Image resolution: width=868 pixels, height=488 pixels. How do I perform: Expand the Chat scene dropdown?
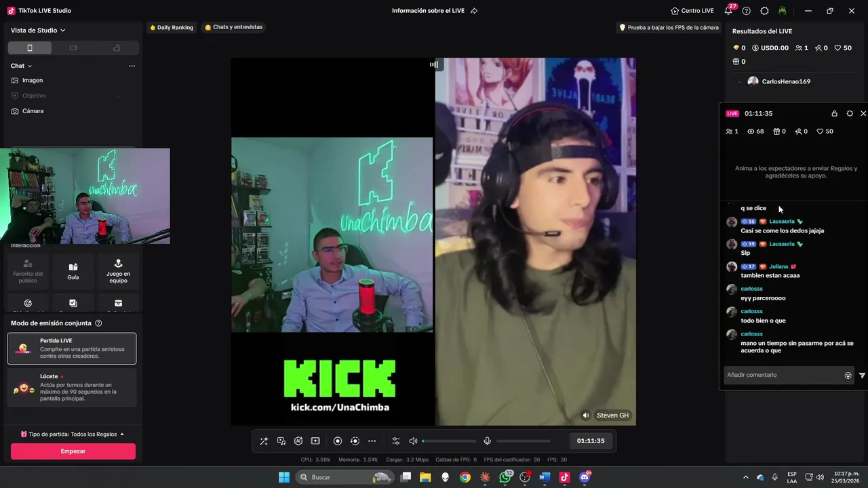click(22, 66)
